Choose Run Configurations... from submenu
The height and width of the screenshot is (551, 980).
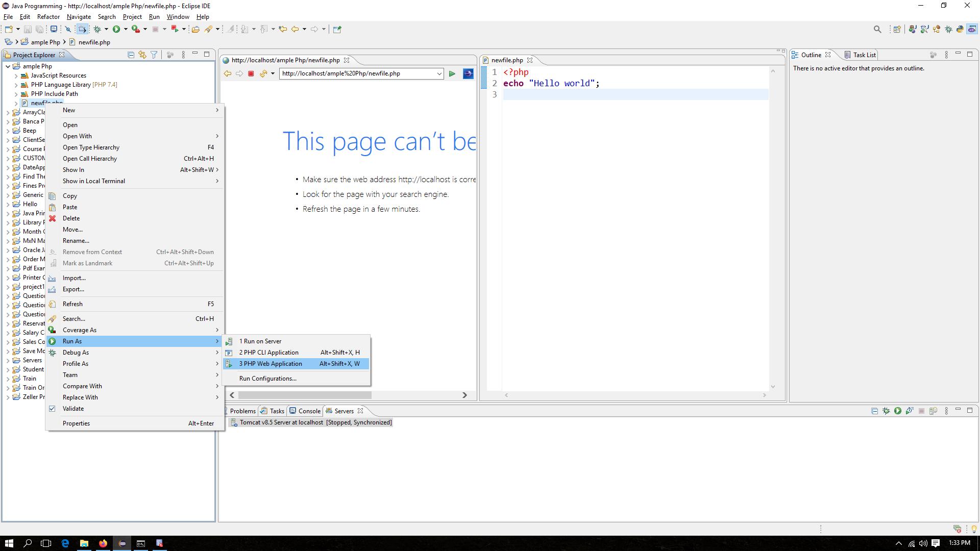point(267,379)
